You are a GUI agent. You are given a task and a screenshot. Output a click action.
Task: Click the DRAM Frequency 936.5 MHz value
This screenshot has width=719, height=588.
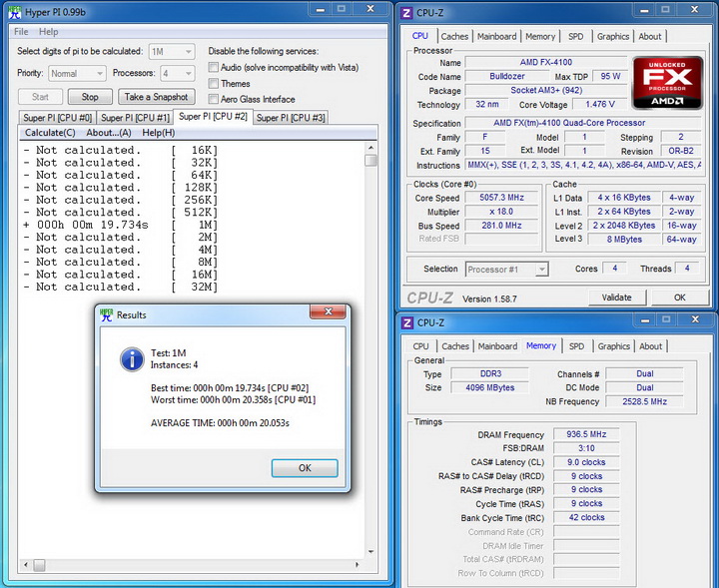tap(586, 434)
